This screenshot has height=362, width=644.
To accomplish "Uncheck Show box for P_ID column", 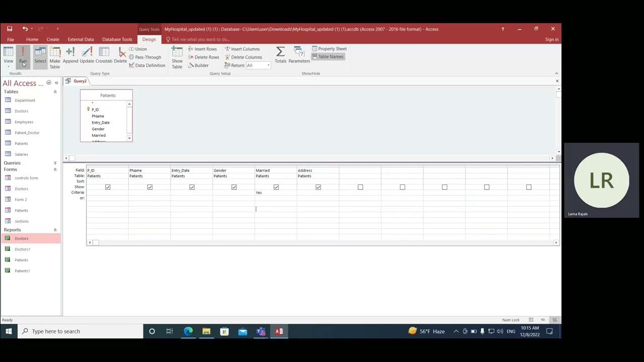I will (108, 187).
